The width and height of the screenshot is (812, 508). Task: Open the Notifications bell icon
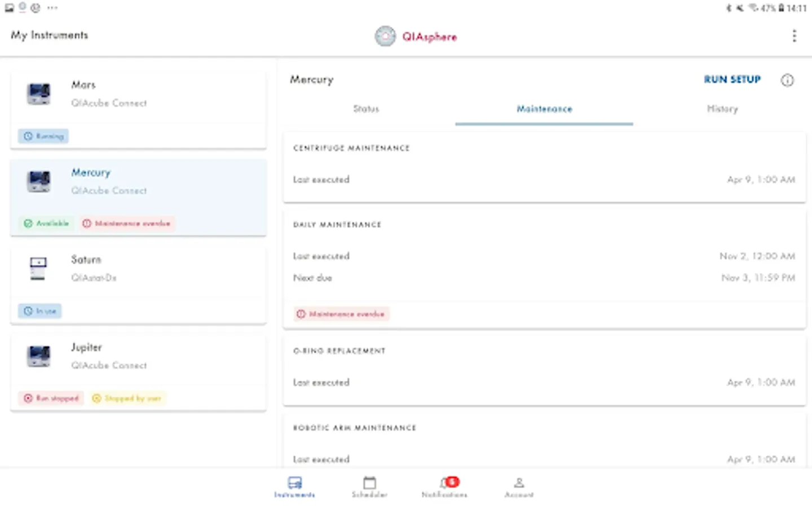pyautogui.click(x=444, y=483)
